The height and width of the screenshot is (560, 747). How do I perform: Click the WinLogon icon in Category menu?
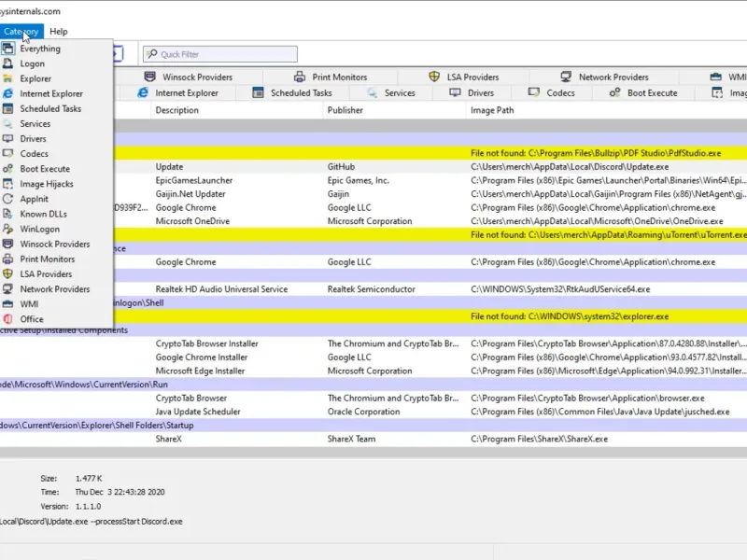pos(8,229)
